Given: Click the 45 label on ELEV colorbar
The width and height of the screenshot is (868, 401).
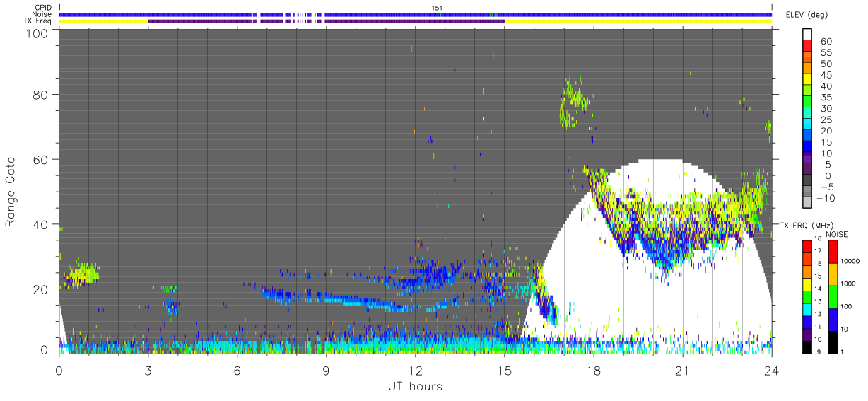Looking at the screenshot, I should (x=826, y=76).
